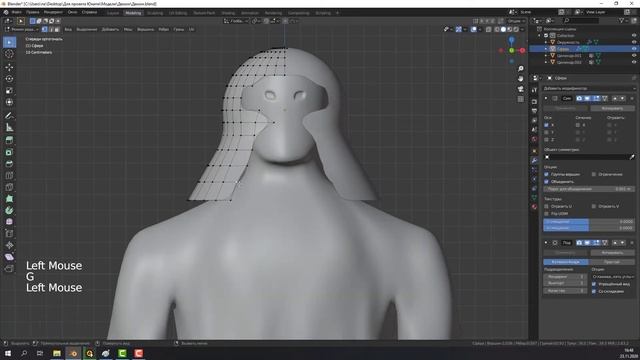The image size is (640, 360).
Task: Select the Extrude Region tool
Action: [x=9, y=140]
